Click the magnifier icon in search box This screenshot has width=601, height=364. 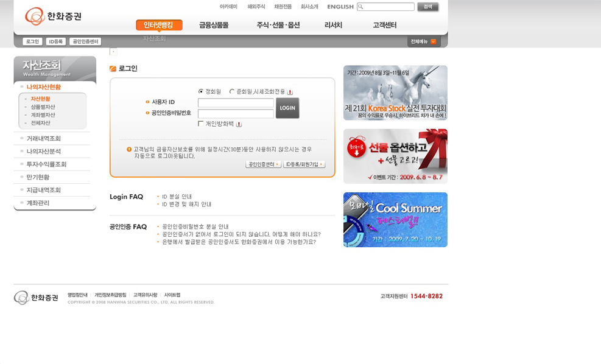coord(361,7)
